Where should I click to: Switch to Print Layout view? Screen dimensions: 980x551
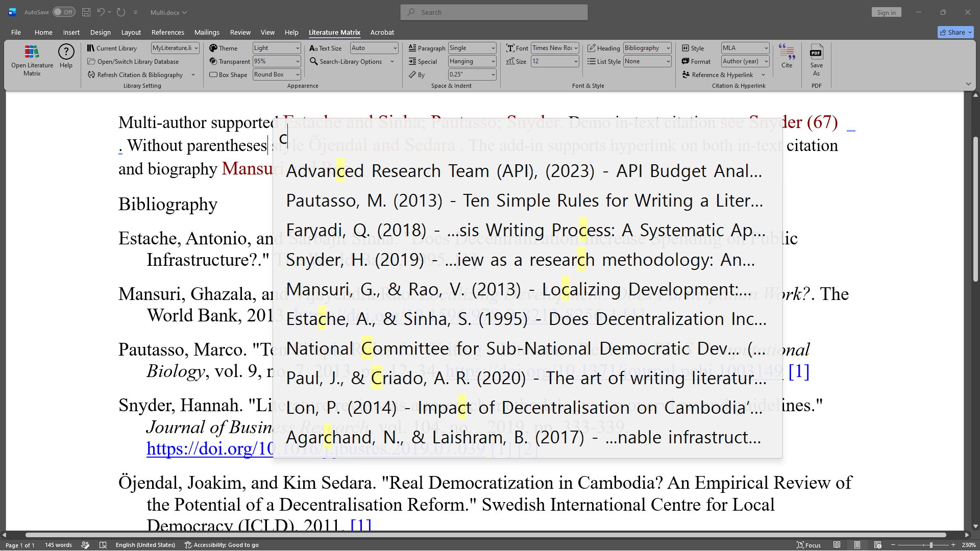point(857,545)
